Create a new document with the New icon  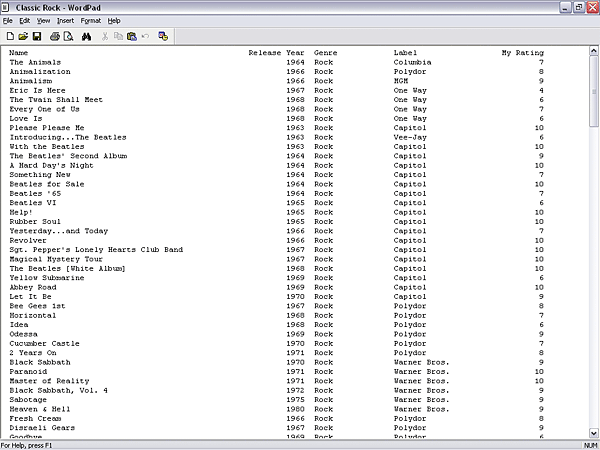click(10, 36)
